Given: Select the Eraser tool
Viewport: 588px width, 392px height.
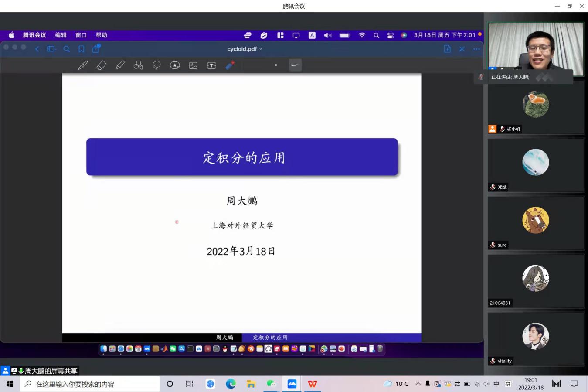Looking at the screenshot, I should pyautogui.click(x=101, y=65).
